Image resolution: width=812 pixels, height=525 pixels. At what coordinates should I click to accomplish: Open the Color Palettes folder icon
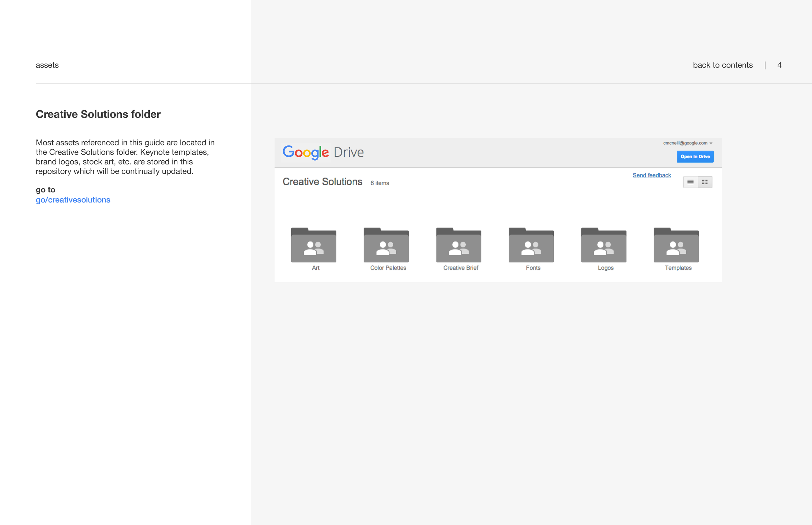tap(386, 245)
